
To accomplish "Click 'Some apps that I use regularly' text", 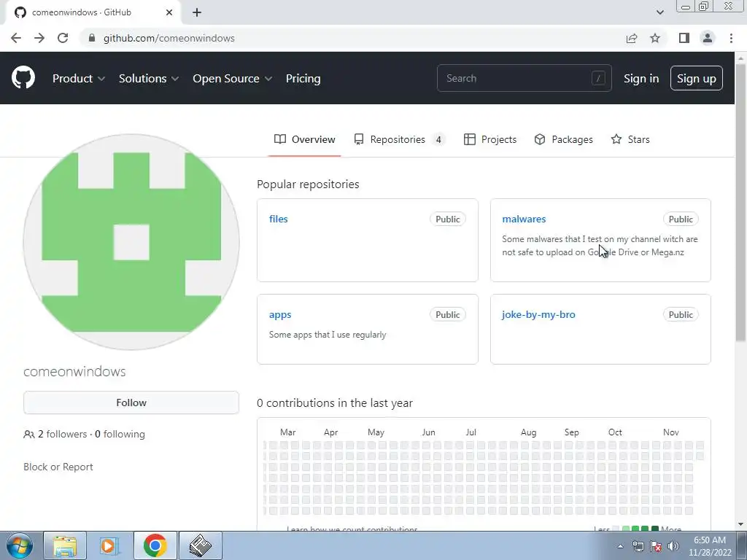I will coord(328,335).
